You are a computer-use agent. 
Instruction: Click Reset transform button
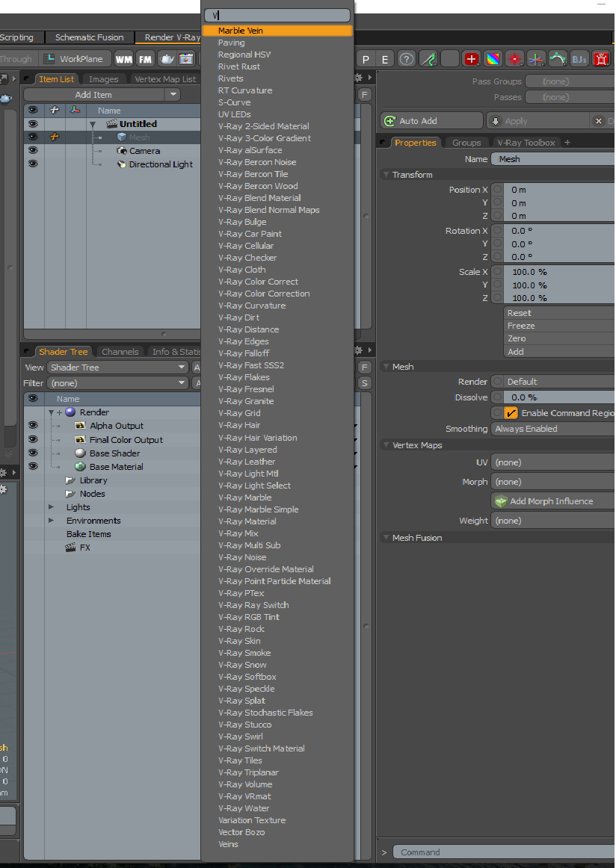pos(559,313)
